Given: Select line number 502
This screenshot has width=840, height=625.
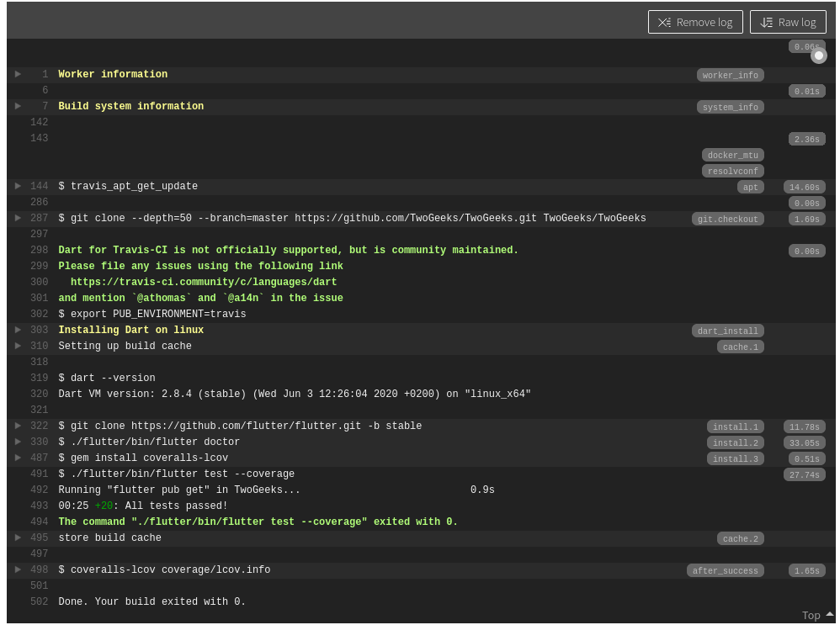Looking at the screenshot, I should pyautogui.click(x=39, y=601).
